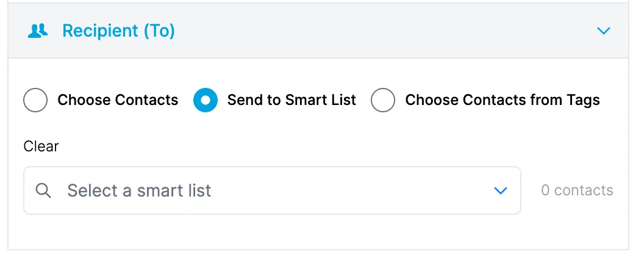Click the Recipient people icon

[38, 31]
